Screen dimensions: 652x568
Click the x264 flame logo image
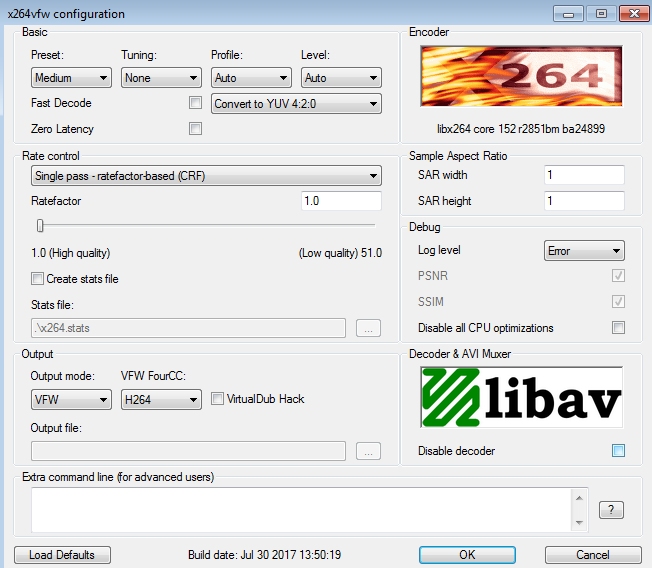coord(521,76)
